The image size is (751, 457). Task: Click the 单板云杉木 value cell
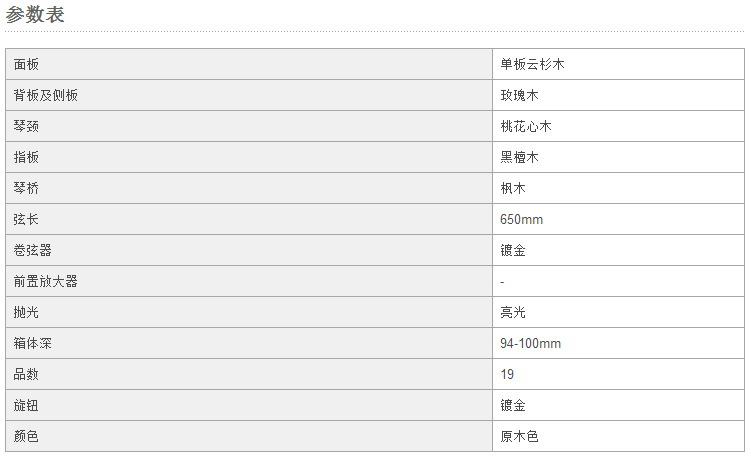tap(618, 64)
